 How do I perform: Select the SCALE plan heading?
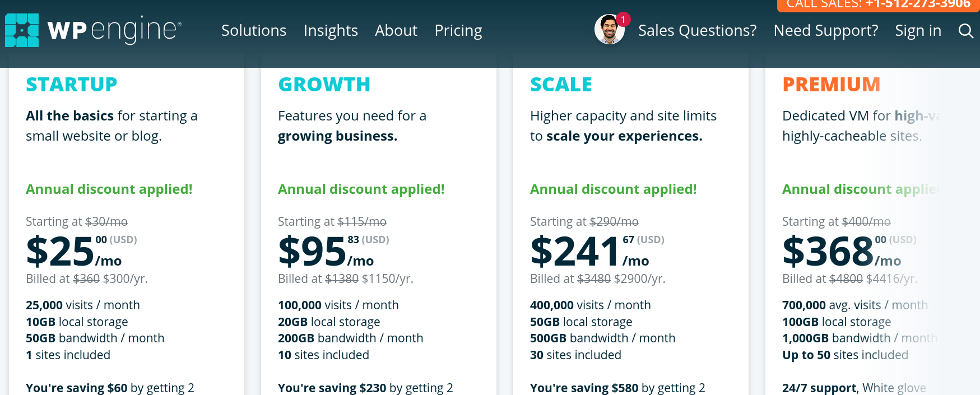tap(561, 85)
